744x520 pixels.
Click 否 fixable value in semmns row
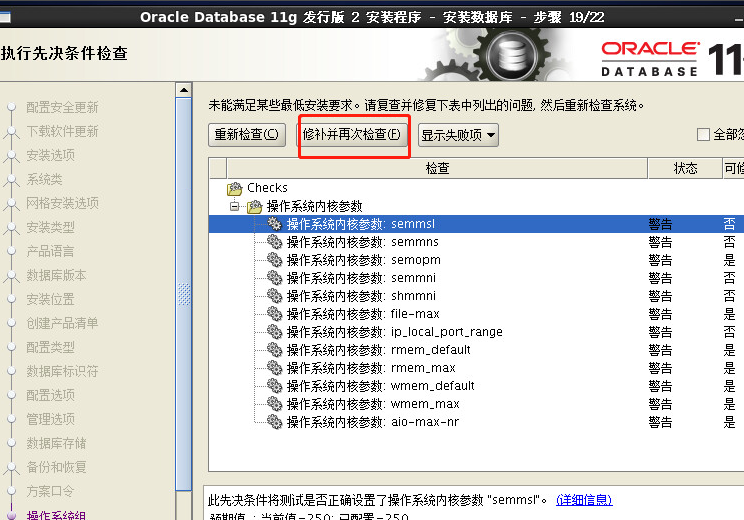(x=729, y=242)
